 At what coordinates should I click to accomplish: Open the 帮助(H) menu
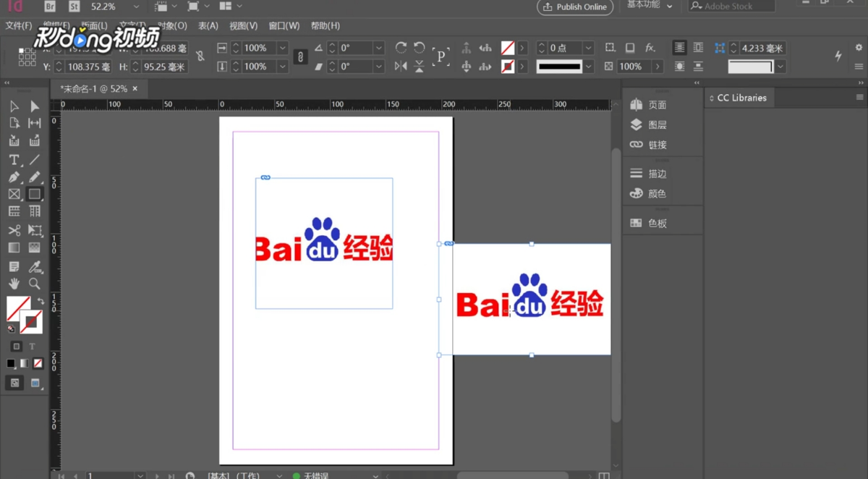(x=325, y=25)
